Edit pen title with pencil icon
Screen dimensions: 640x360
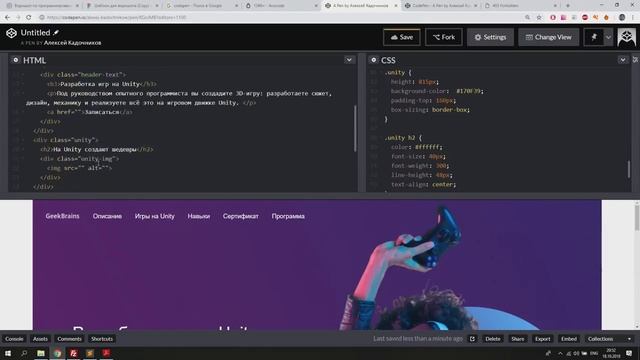pos(56,32)
